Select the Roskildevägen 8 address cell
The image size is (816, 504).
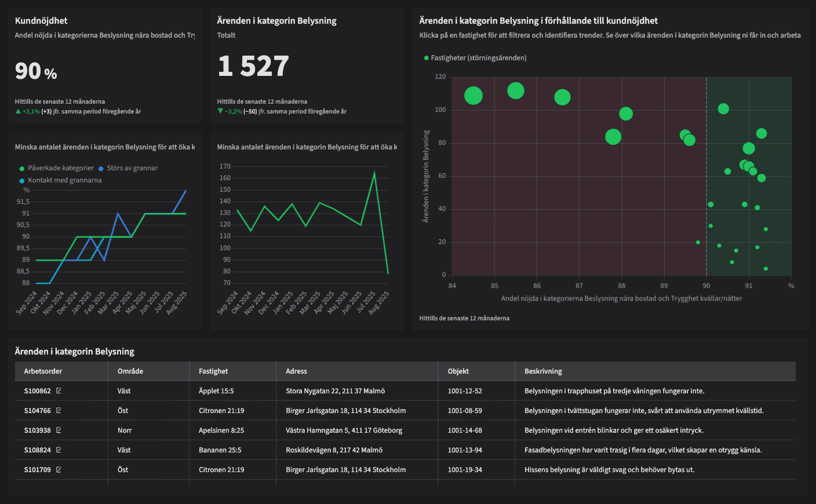tap(334, 450)
